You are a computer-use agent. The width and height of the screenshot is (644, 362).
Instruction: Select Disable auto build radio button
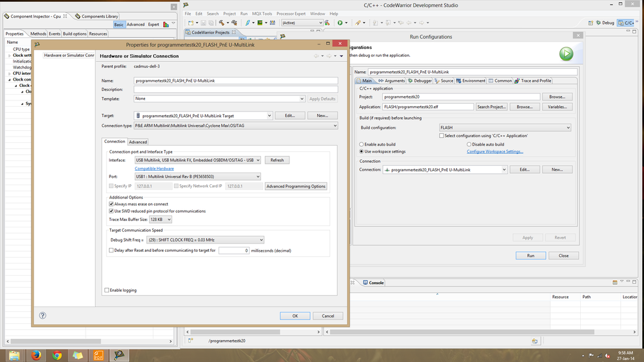point(469,144)
